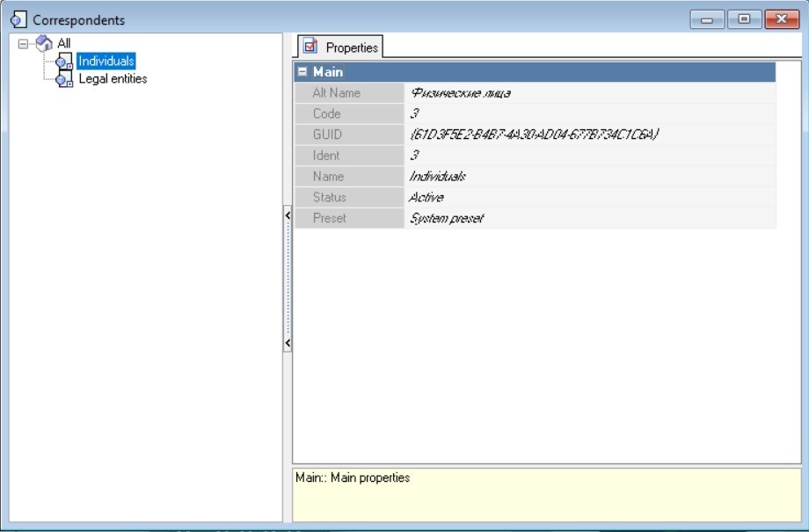Click the Main properties description text
Image resolution: width=809 pixels, height=532 pixels.
(x=353, y=477)
